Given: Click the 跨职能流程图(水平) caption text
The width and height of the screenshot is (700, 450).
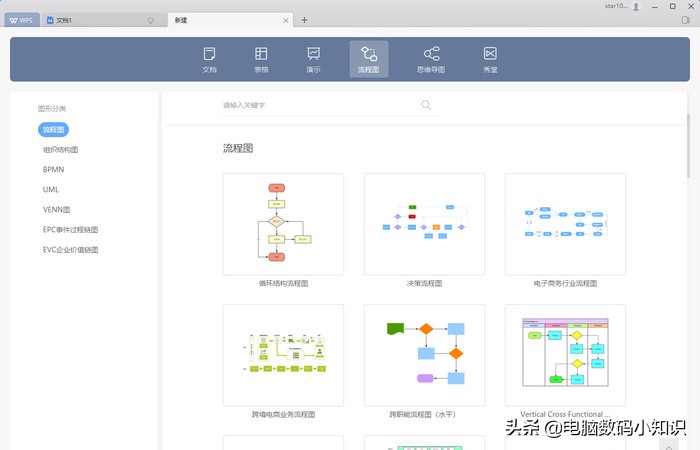Looking at the screenshot, I should pos(422,414).
